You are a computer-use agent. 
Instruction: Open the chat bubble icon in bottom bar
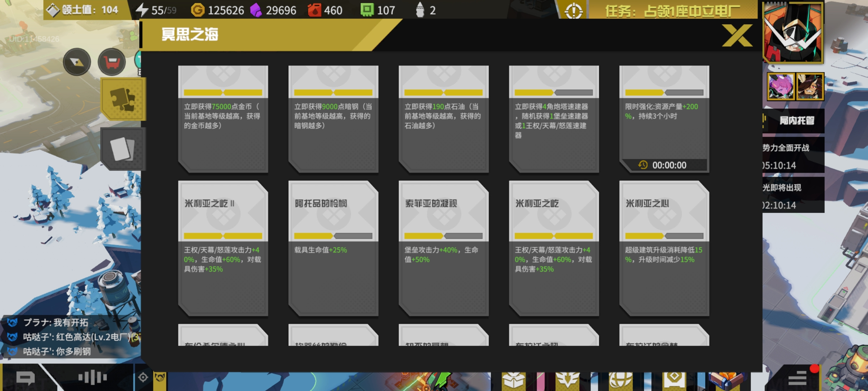tap(25, 378)
